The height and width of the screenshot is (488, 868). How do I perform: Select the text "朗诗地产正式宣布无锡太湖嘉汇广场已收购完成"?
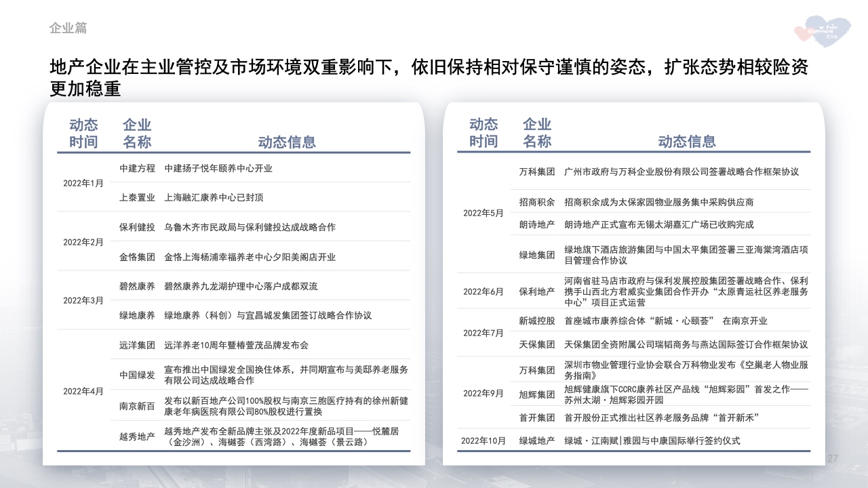658,224
